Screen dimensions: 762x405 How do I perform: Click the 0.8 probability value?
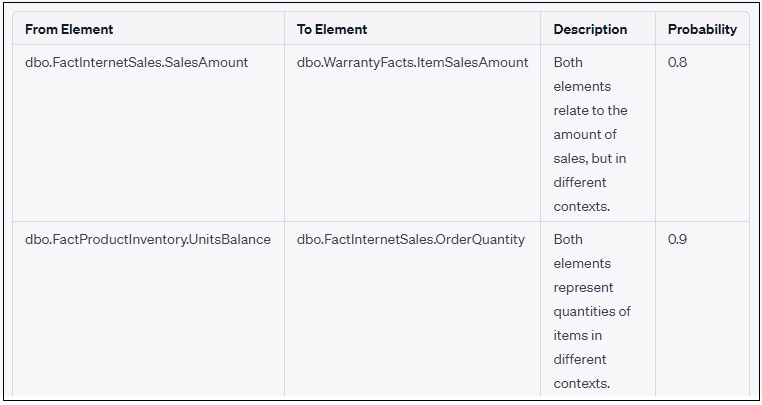[x=677, y=62]
